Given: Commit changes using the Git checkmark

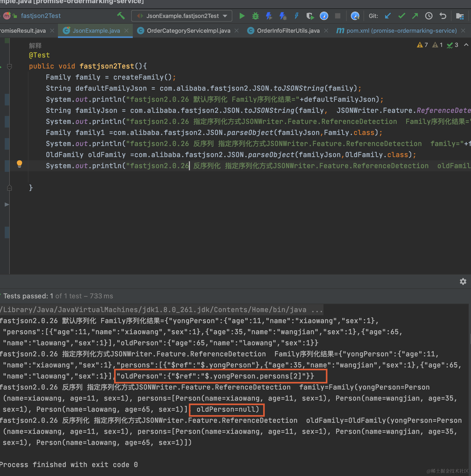Looking at the screenshot, I should [x=401, y=16].
